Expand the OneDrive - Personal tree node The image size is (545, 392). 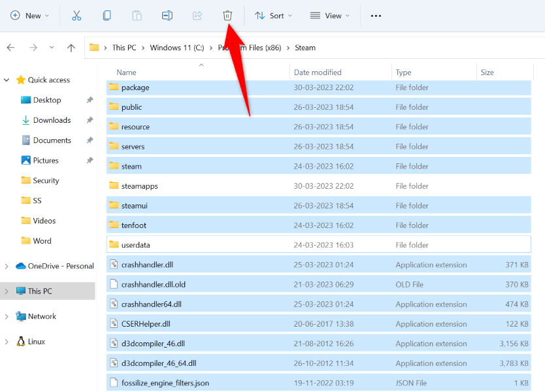pos(7,266)
